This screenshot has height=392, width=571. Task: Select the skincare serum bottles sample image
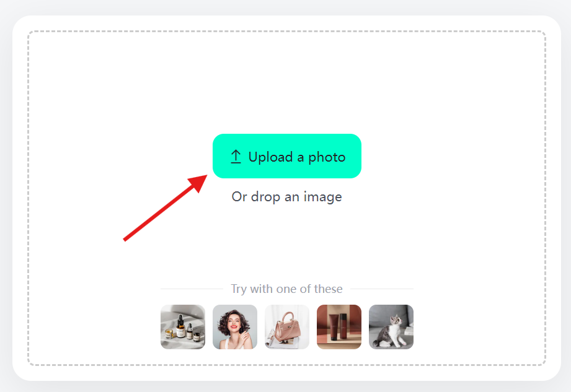pyautogui.click(x=183, y=327)
